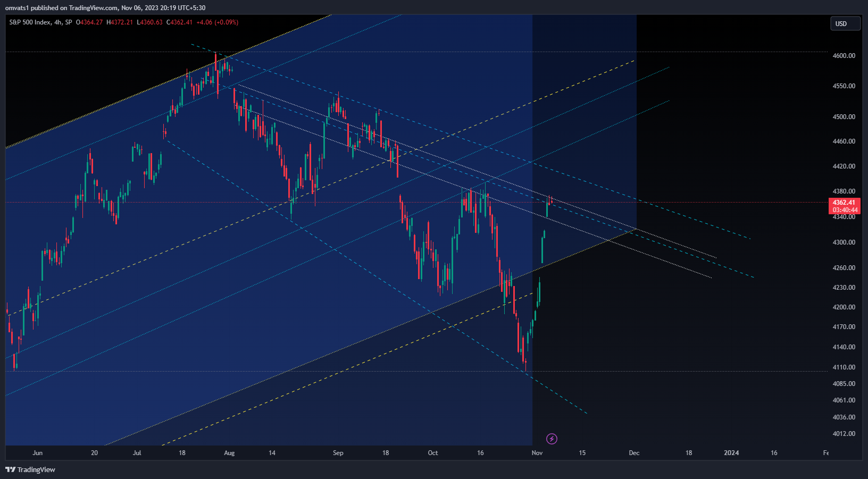Select the close value C4362.41
This screenshot has width=868, height=479.
(x=179, y=22)
